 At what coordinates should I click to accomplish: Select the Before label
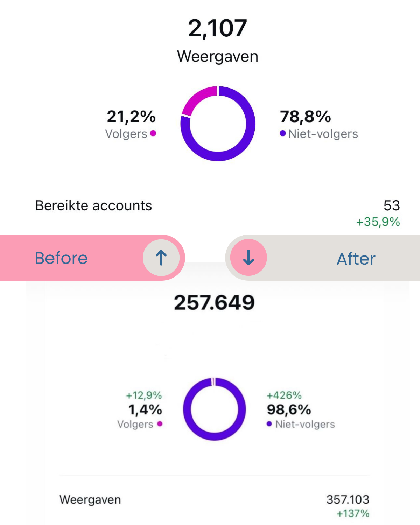[x=61, y=258]
